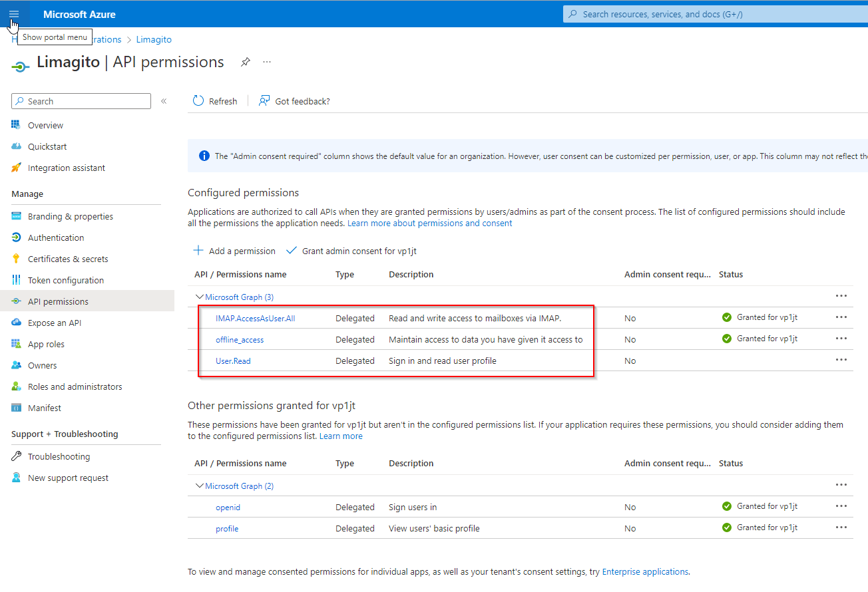Viewport: 868px width, 592px height.
Task: Open Token configuration in sidebar
Action: pos(66,280)
